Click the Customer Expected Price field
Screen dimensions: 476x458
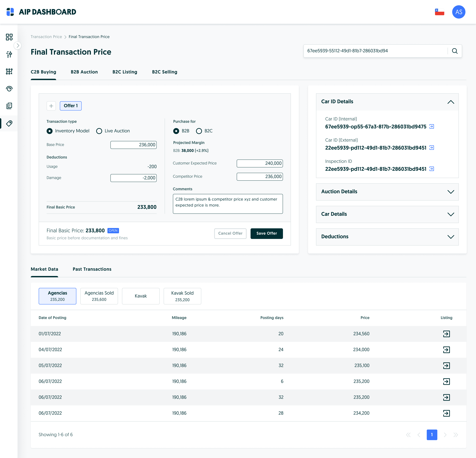click(260, 163)
